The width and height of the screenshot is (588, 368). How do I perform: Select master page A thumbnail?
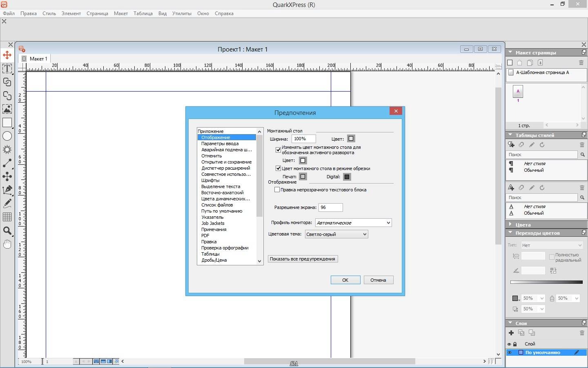(518, 92)
